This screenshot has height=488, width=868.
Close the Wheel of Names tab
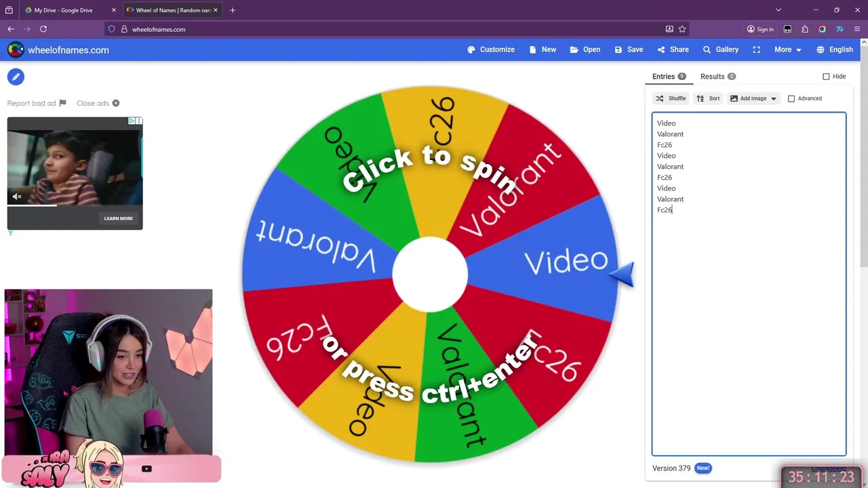coord(216,10)
